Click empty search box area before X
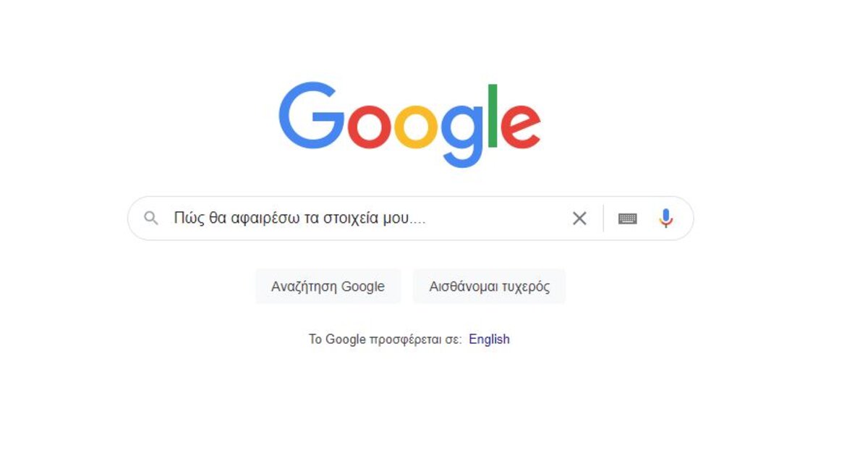Screen dimensions: 868x456 pos(495,218)
